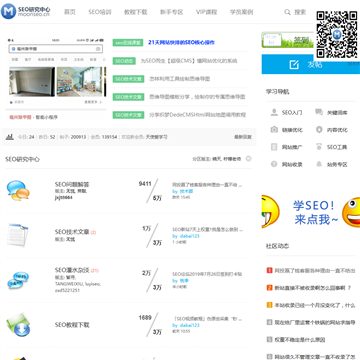Click the 搜索 search field text

pos(300,12)
